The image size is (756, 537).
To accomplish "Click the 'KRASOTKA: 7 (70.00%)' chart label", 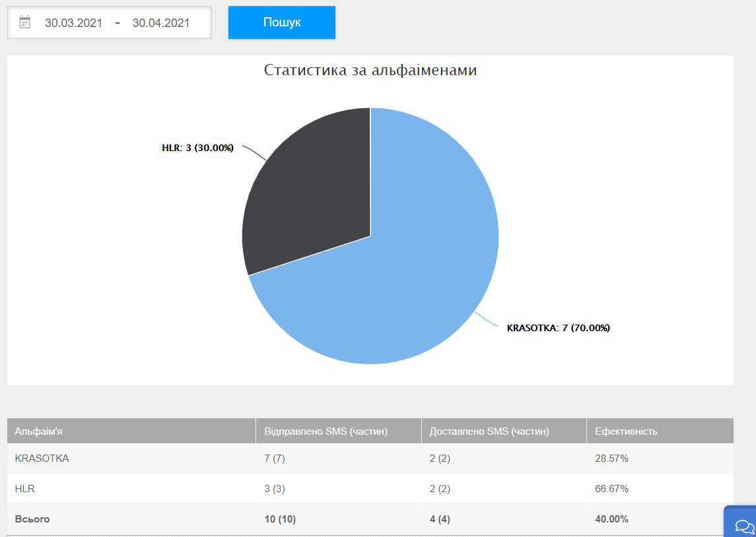I will [559, 328].
